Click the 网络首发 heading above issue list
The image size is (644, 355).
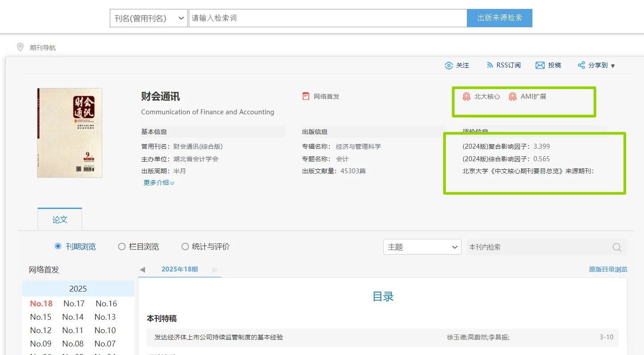[x=44, y=270]
